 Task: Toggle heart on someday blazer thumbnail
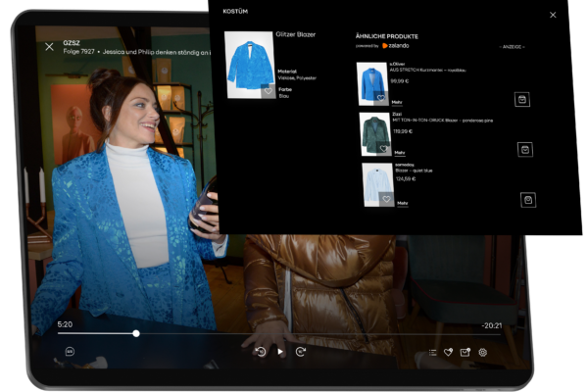[386, 199]
